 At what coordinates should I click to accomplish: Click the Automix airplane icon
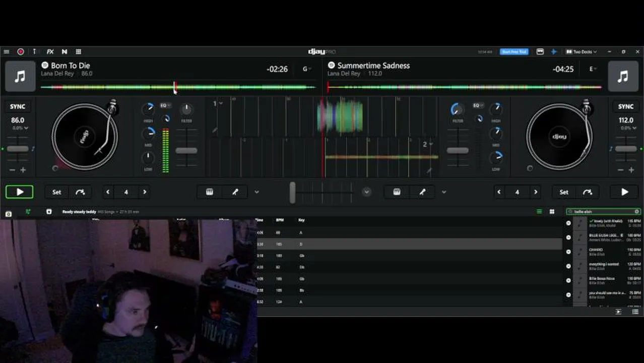[x=553, y=51]
